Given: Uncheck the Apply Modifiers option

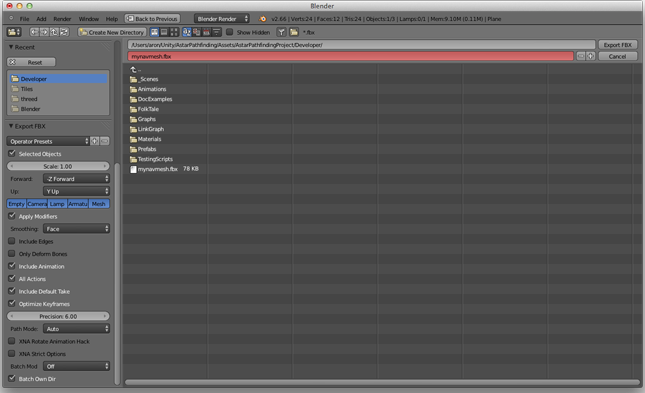Looking at the screenshot, I should point(12,216).
